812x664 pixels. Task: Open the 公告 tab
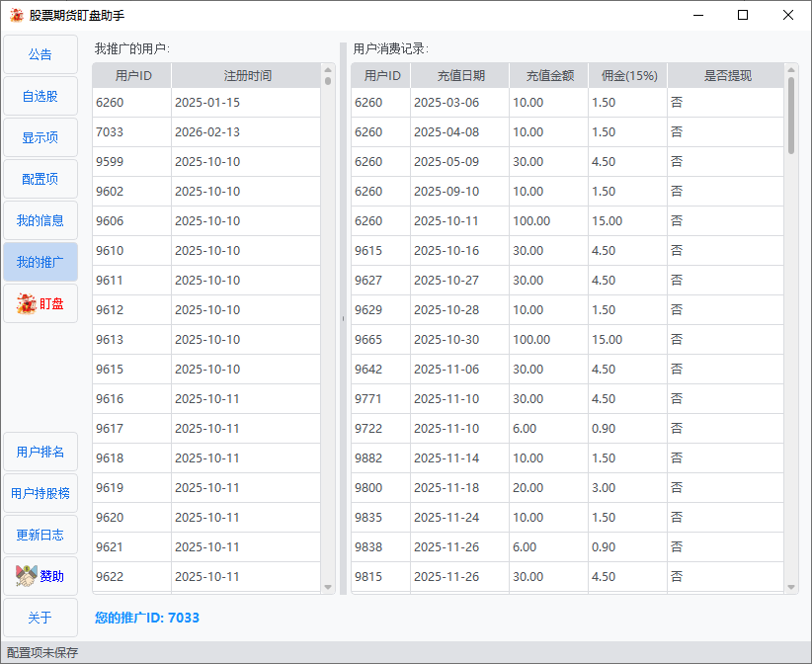41,54
